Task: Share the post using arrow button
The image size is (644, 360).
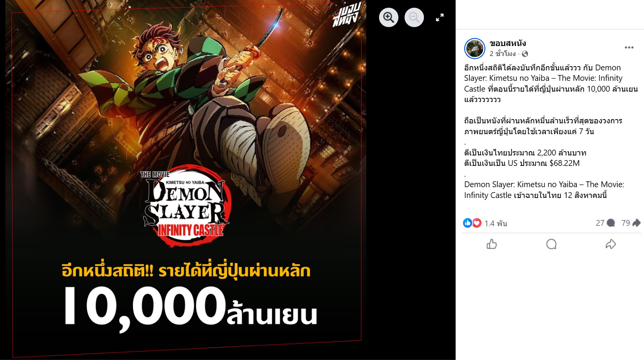Action: click(x=611, y=244)
